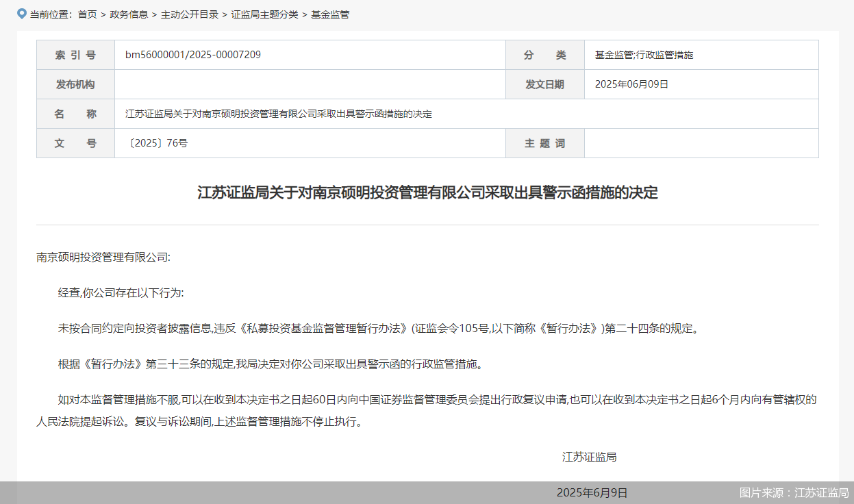
Task: Click category value 基金监管;行政监管措施
Action: coord(644,55)
